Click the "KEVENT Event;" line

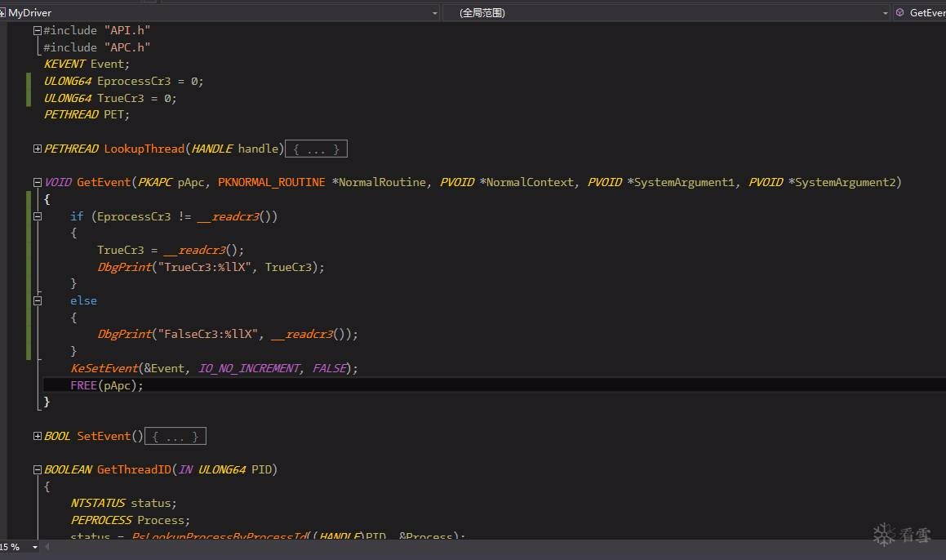(x=87, y=64)
